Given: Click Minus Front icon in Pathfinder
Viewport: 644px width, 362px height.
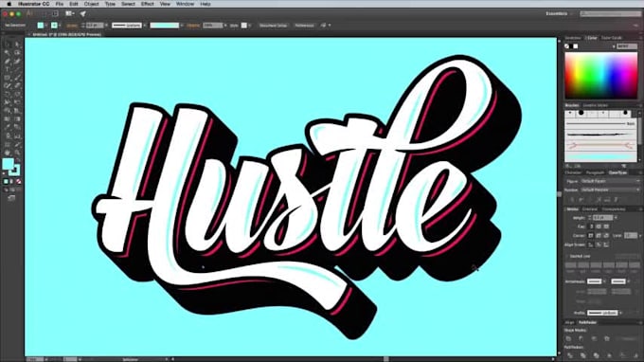Looking at the screenshot, I should 581,338.
